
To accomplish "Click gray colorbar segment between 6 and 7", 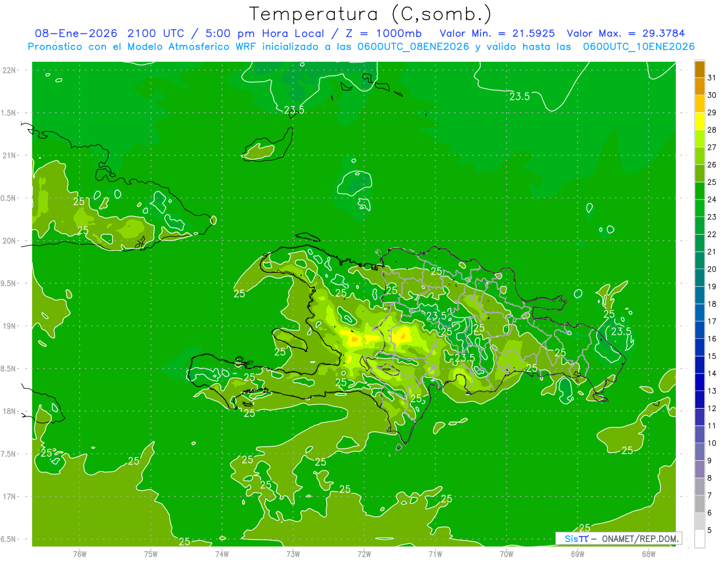I will pos(699,504).
